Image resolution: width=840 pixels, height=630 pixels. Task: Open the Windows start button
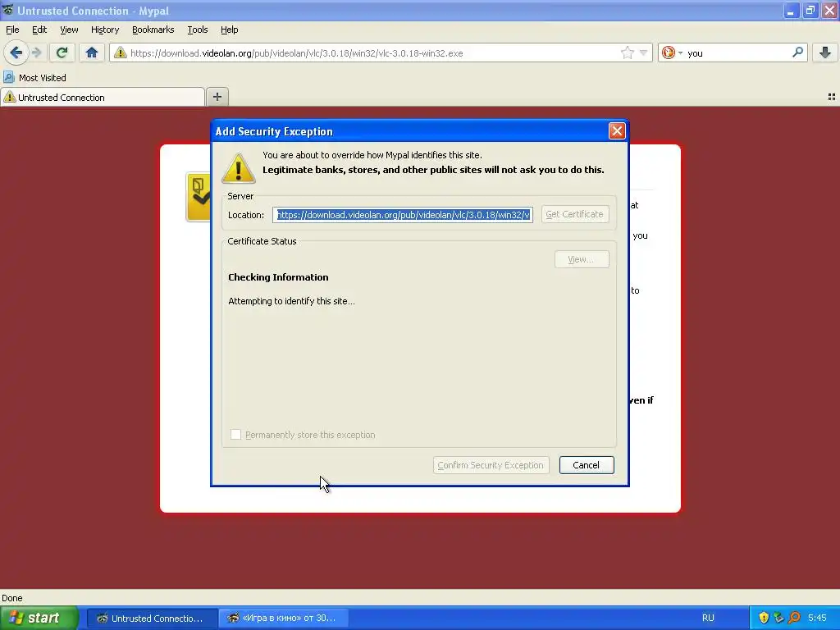39,618
